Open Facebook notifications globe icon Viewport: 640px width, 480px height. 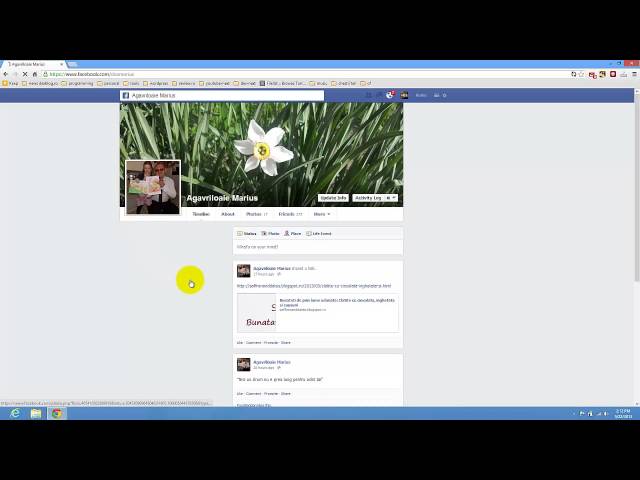(390, 95)
